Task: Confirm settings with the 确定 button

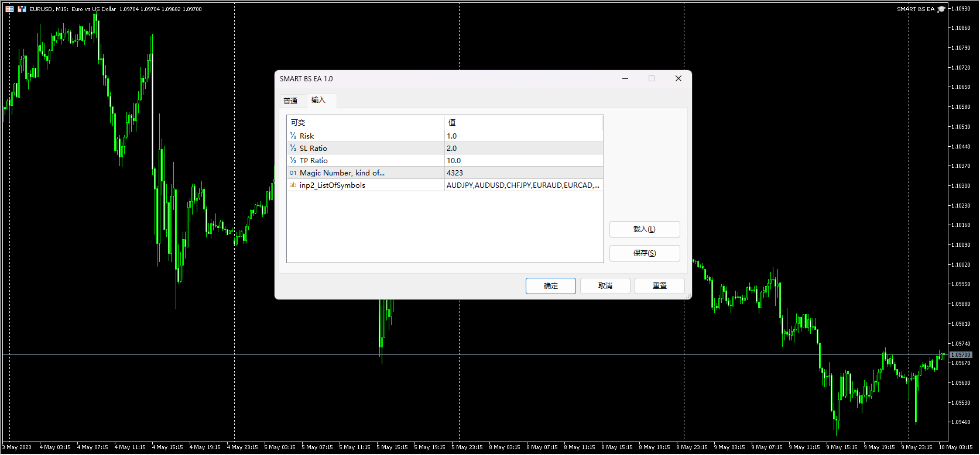Action: pyautogui.click(x=551, y=286)
